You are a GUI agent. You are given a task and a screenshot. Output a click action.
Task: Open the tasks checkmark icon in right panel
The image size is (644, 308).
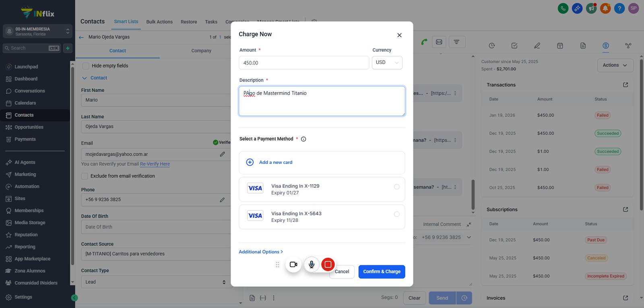(514, 45)
